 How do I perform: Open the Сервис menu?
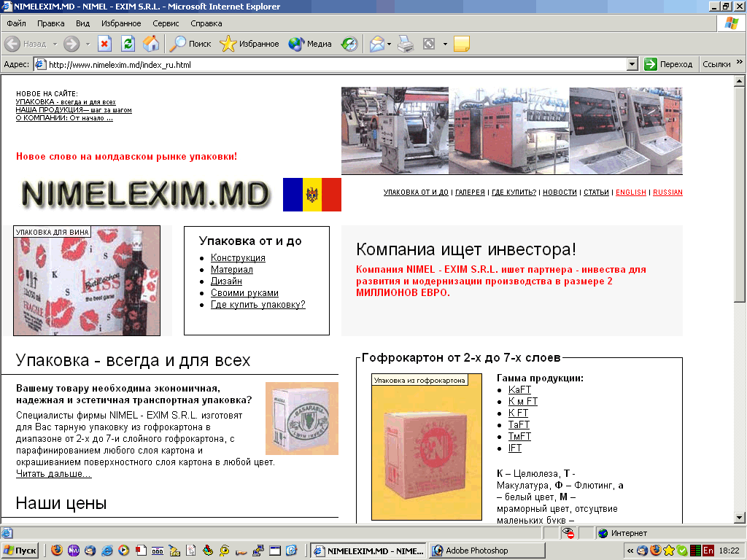[x=166, y=23]
